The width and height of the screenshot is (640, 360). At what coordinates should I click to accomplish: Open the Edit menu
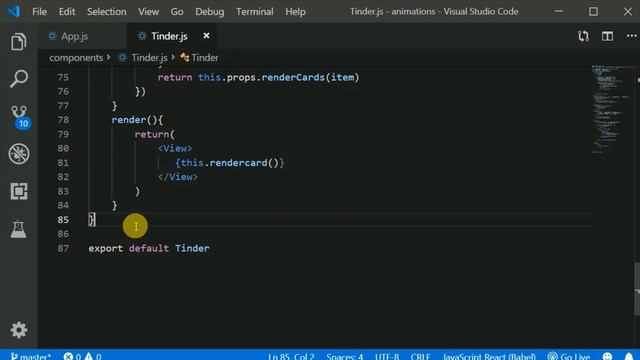(x=67, y=11)
